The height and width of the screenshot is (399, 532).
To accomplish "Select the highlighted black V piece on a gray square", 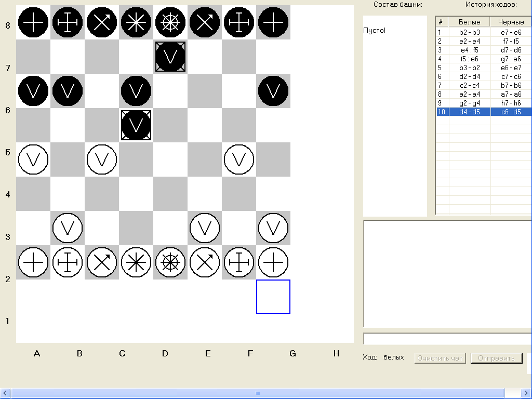I will coord(136,125).
